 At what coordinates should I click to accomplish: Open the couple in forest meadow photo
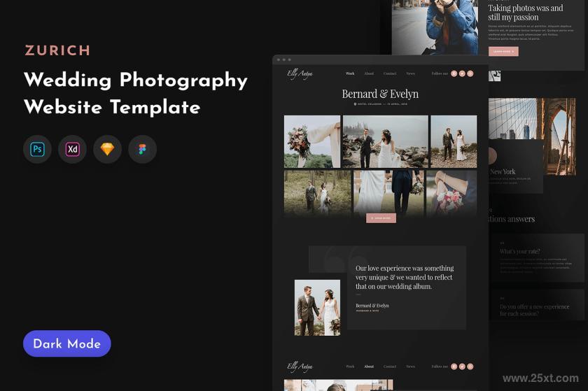tap(318, 194)
